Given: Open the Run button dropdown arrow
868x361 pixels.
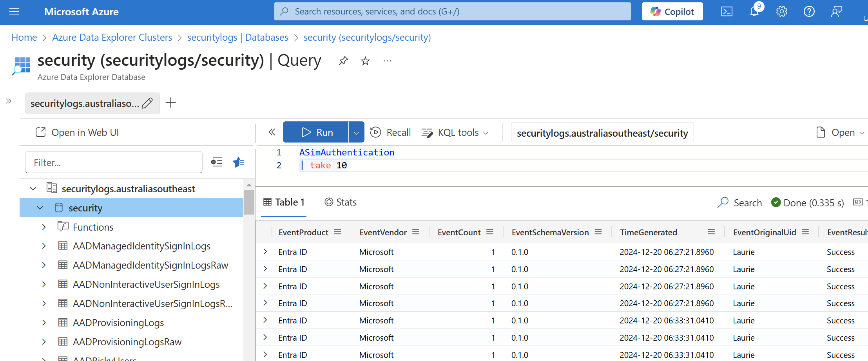Looking at the screenshot, I should coord(356,132).
